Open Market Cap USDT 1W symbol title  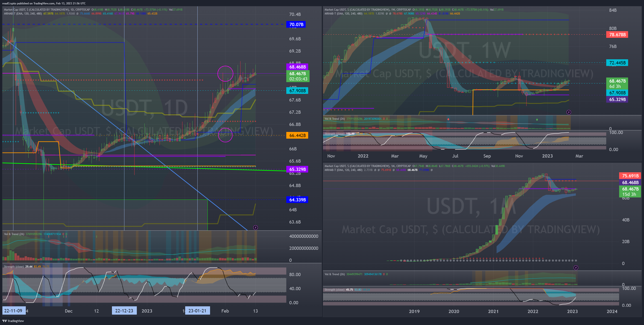click(x=368, y=9)
